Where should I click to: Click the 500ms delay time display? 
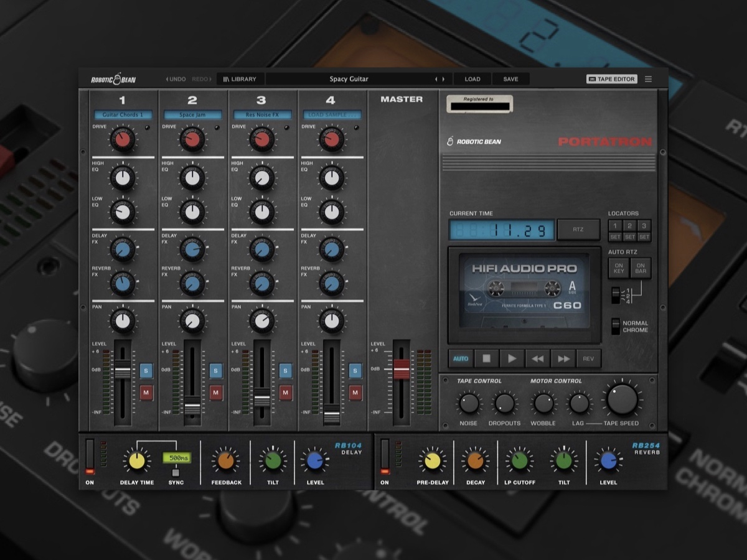point(176,457)
